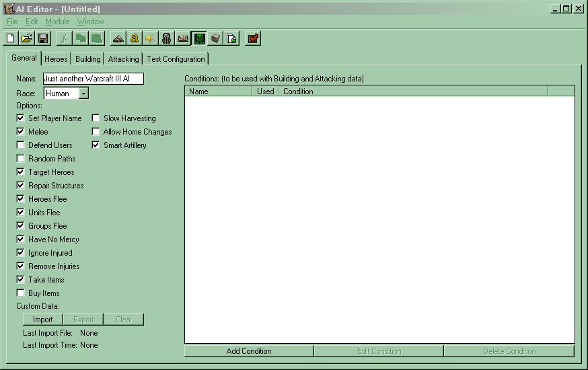
Task: Open an existing AI file
Action: (27, 38)
